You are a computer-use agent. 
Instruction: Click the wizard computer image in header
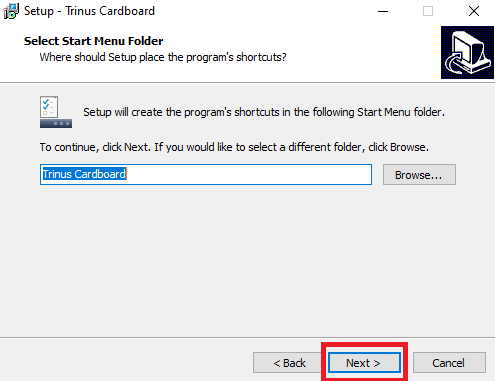coord(467,52)
